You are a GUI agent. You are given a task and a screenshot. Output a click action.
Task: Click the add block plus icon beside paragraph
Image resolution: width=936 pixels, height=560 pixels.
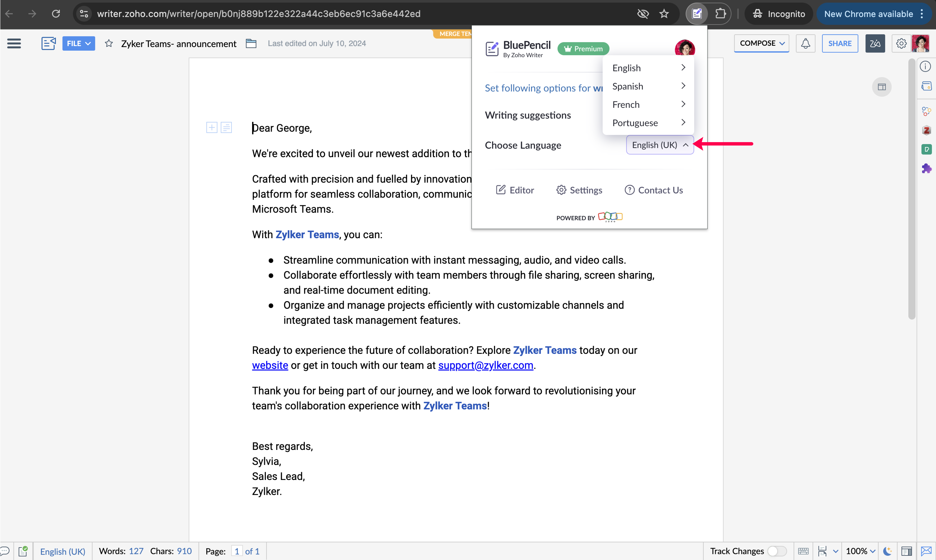point(212,128)
